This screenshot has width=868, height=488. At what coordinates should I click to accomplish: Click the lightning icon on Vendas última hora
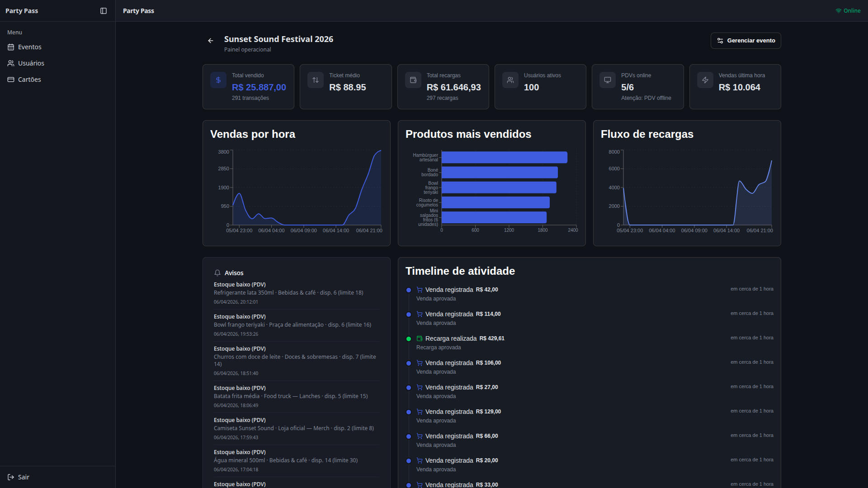(x=705, y=80)
